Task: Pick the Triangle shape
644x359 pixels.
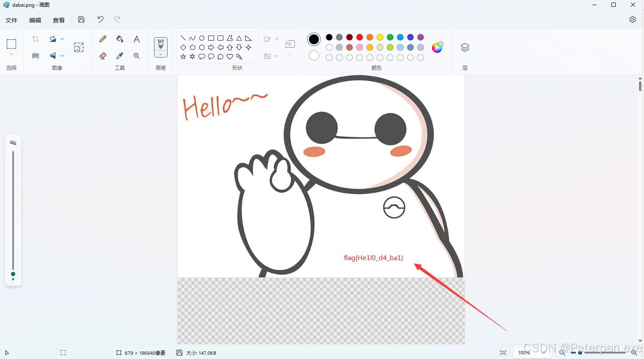Action: click(239, 38)
